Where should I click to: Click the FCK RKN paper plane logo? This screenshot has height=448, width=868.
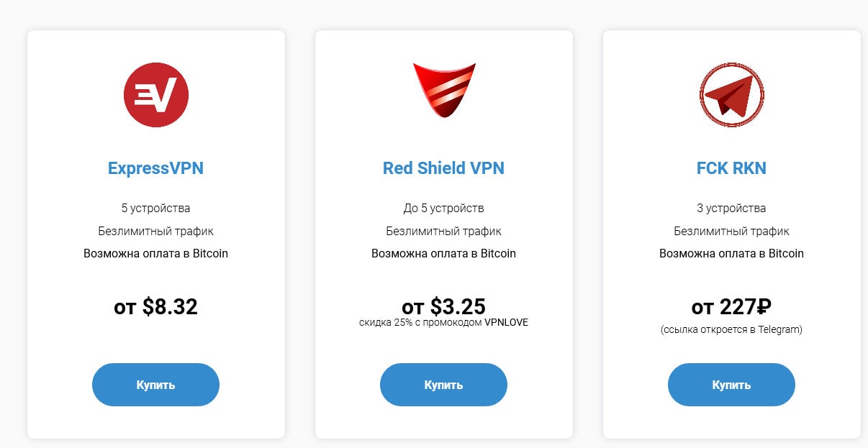tap(732, 95)
